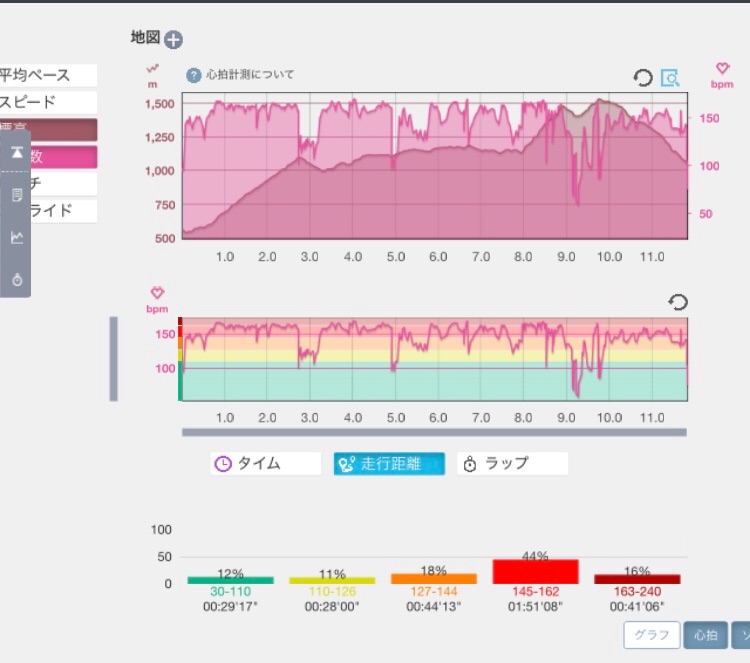Select the 走行距離 distance axis tab
Viewport: 750px width, 663px height.
point(389,464)
